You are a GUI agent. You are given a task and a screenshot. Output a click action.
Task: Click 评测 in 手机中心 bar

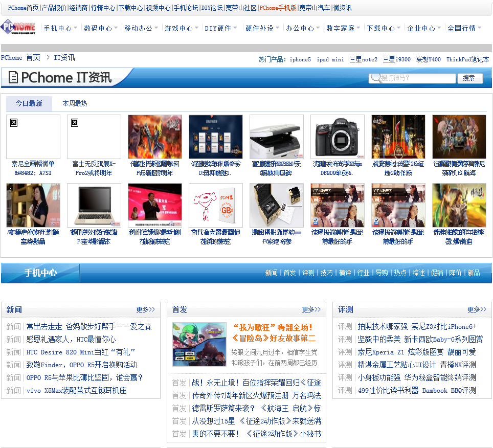tap(308, 273)
